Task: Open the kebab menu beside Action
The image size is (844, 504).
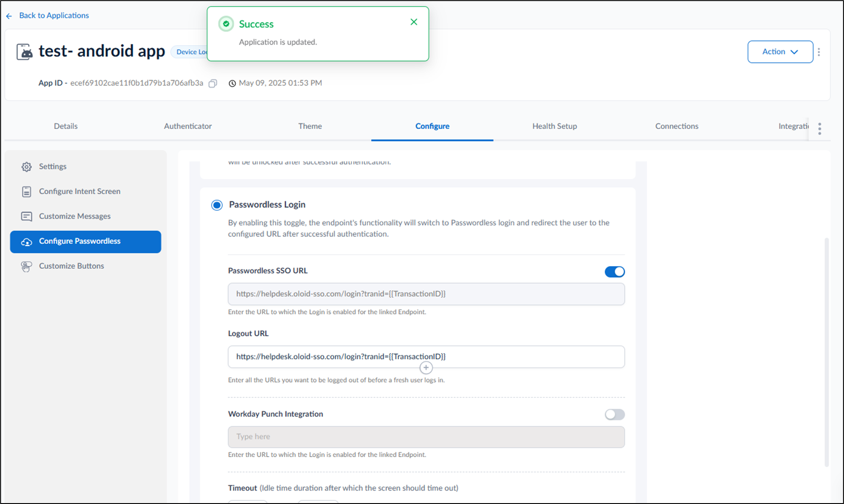Action: pos(819,52)
